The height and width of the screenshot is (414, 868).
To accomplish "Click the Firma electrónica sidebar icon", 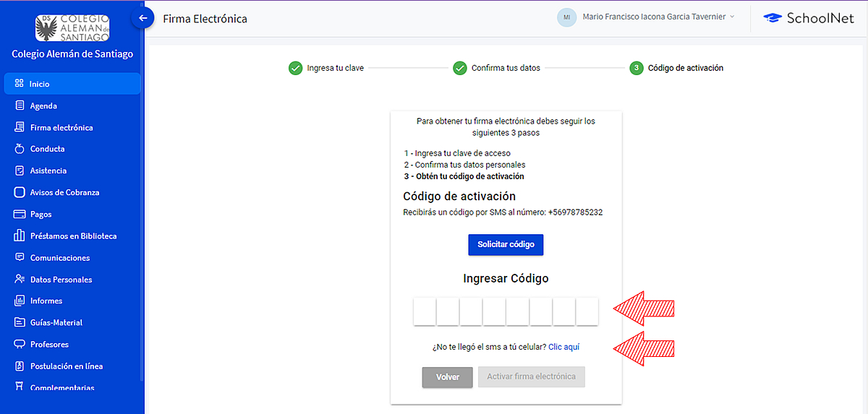I will coord(20,127).
